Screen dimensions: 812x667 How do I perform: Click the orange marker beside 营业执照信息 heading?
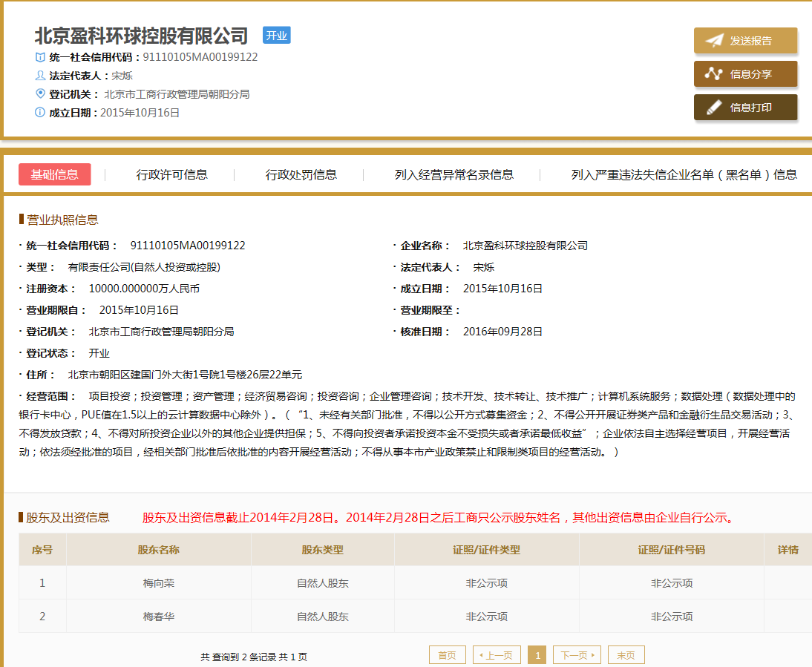21,219
